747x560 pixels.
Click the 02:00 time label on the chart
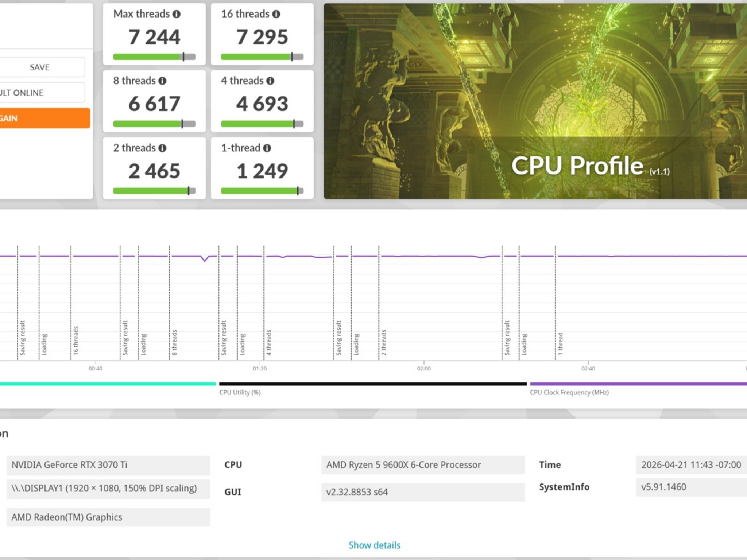pyautogui.click(x=424, y=369)
